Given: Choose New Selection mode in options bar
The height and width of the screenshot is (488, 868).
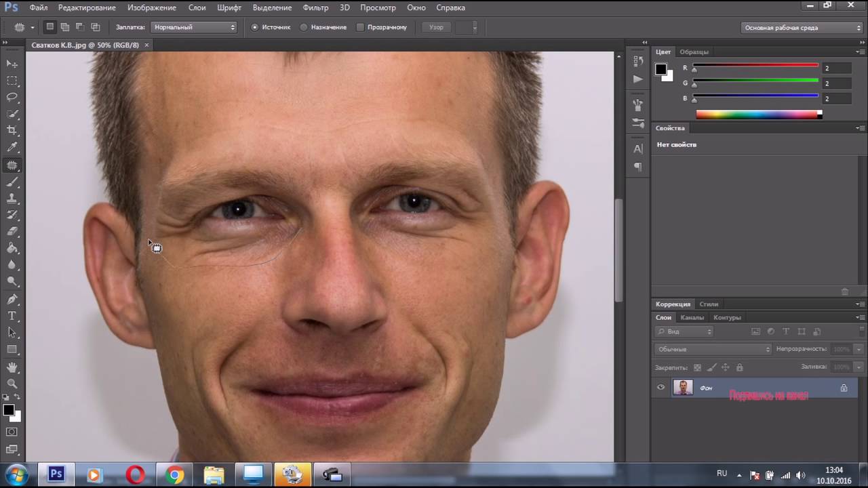Looking at the screenshot, I should [x=50, y=27].
